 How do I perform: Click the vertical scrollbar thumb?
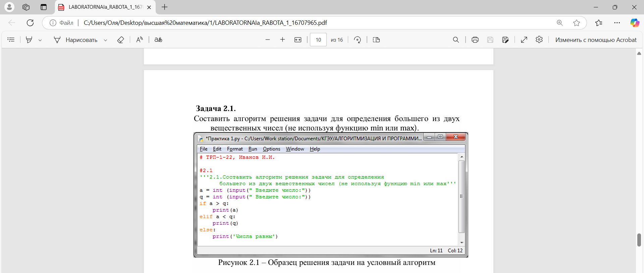coord(639,240)
